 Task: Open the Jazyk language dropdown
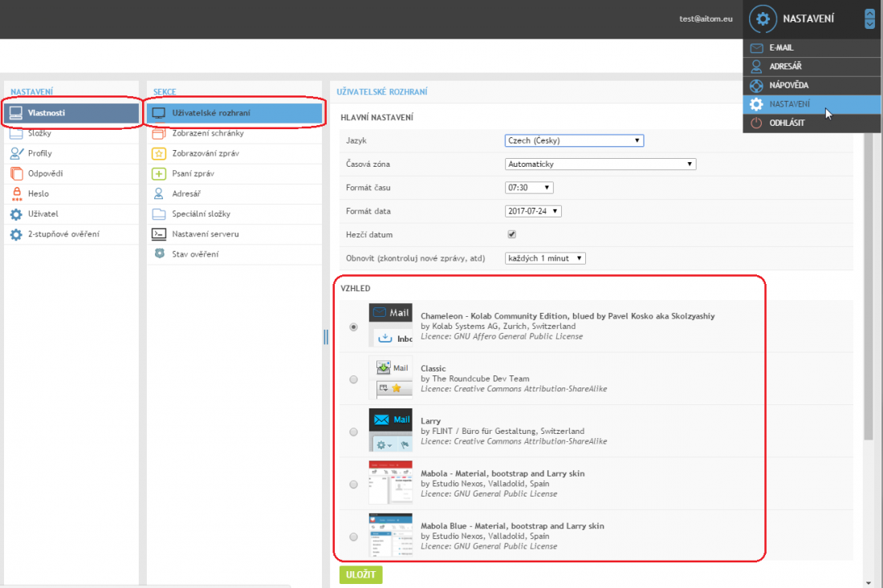click(x=574, y=140)
